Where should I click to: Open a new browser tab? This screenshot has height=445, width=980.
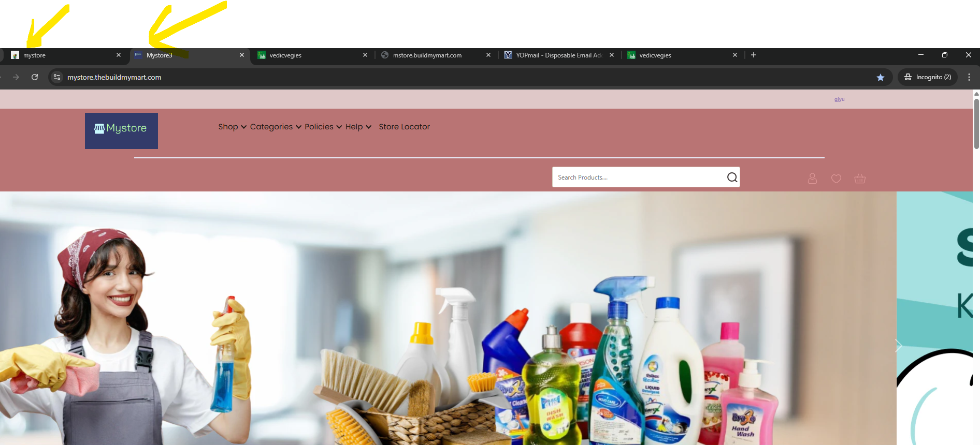(754, 55)
